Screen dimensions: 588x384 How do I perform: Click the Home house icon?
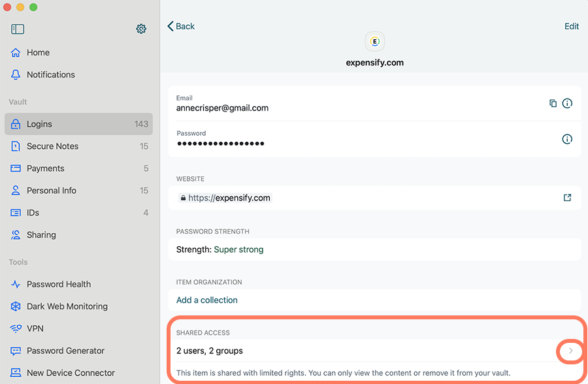click(16, 52)
